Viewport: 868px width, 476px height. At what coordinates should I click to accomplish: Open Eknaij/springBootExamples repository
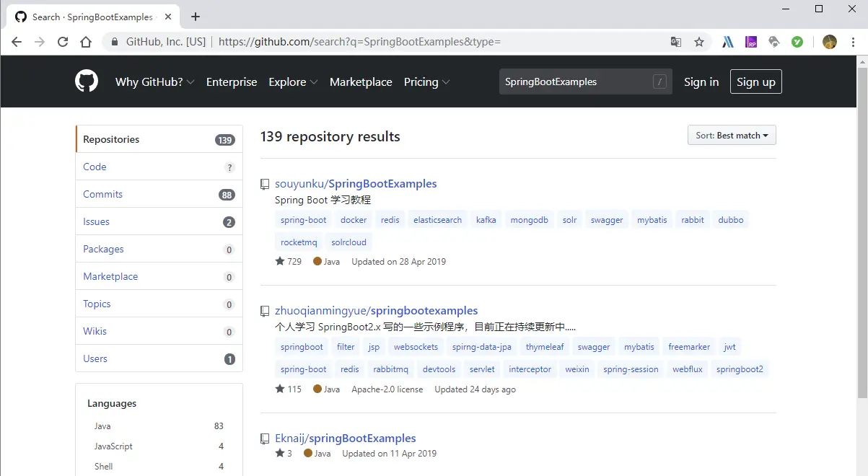345,438
